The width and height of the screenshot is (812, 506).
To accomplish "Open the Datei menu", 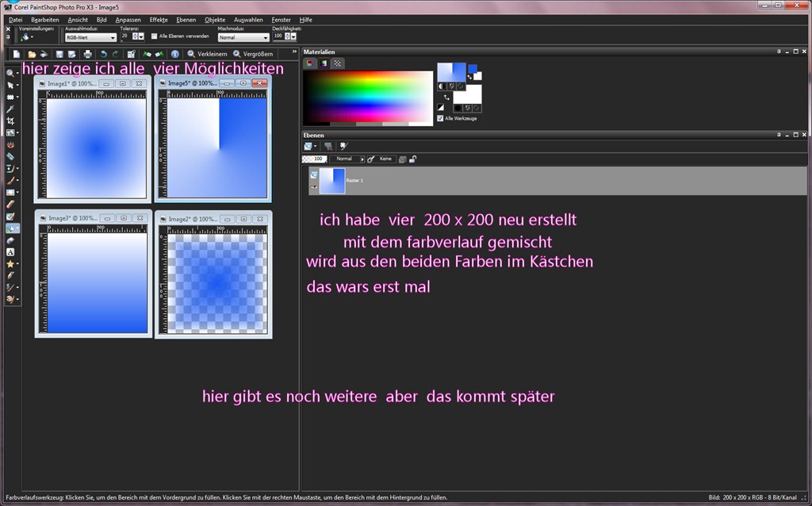I will (16, 20).
